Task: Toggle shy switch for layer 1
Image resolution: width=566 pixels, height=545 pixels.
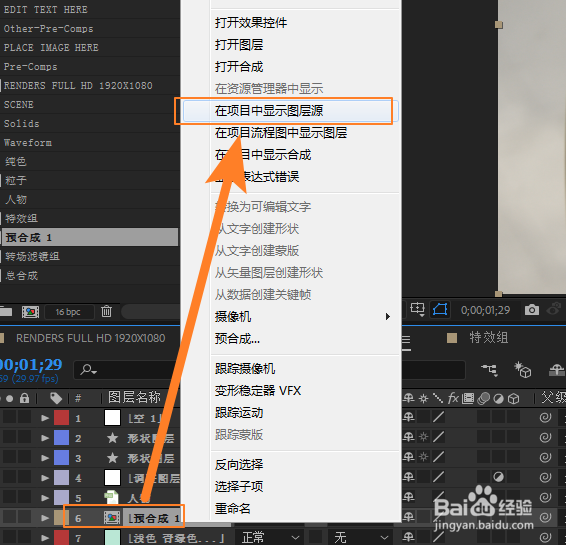Action: [408, 417]
